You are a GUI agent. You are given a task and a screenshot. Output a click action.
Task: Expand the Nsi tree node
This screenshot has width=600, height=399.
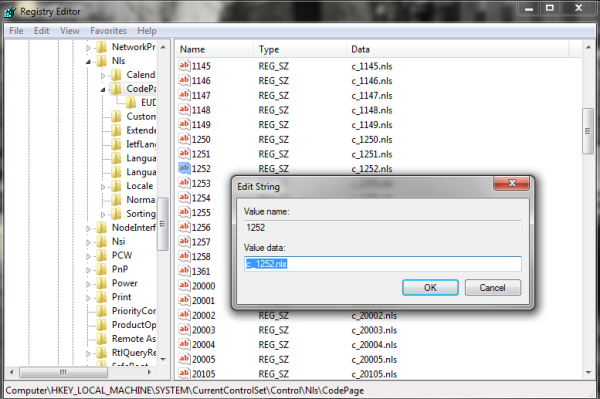[88, 243]
